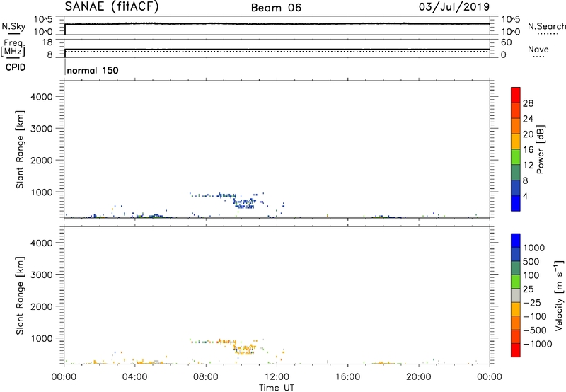Click the -500 label on velocity colorbar
This screenshot has width=566, height=392.
[535, 330]
